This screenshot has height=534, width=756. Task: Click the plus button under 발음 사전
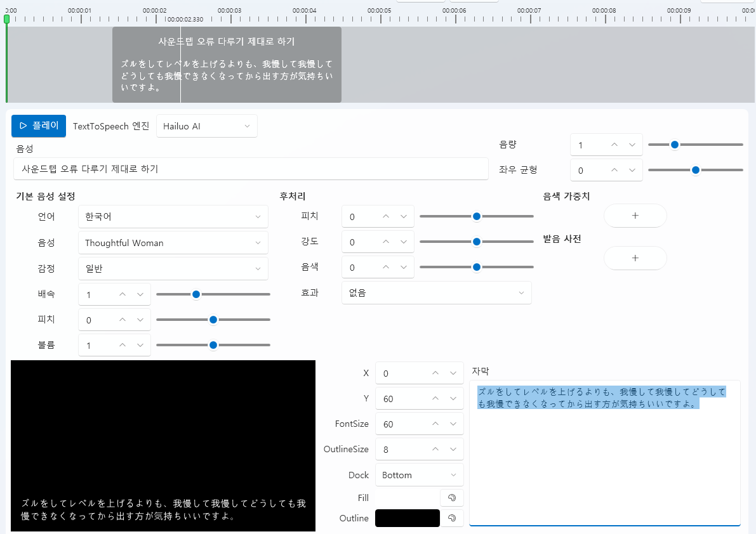coord(635,258)
